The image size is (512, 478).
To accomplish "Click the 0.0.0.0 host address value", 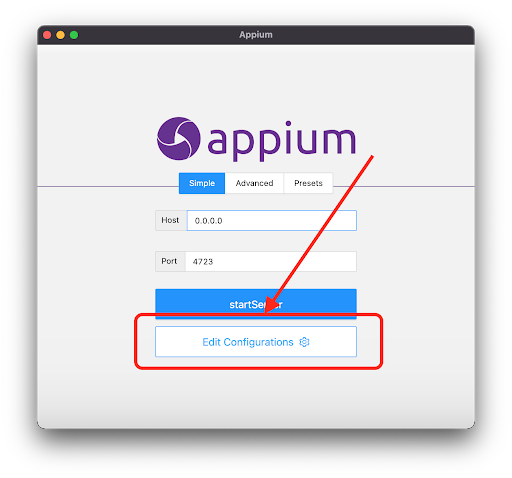I will [208, 221].
